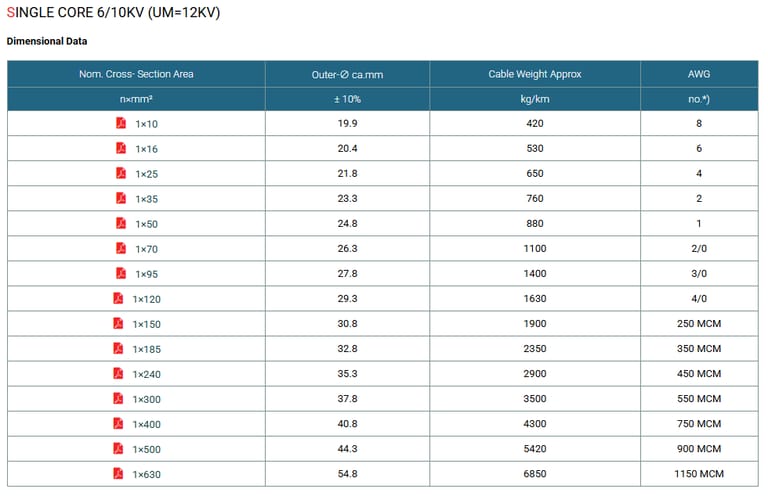Image resolution: width=768 pixels, height=496 pixels.
Task: Select the AWG column header
Action: [699, 74]
